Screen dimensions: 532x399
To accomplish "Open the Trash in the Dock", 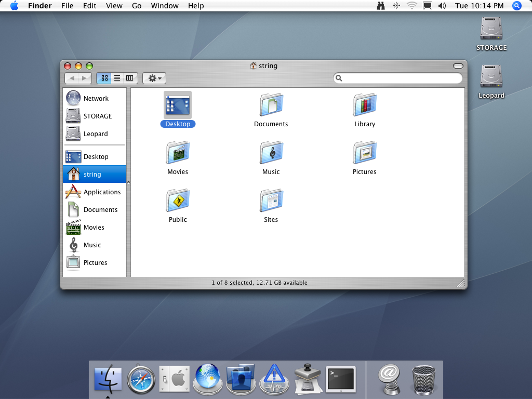I will pos(423,380).
